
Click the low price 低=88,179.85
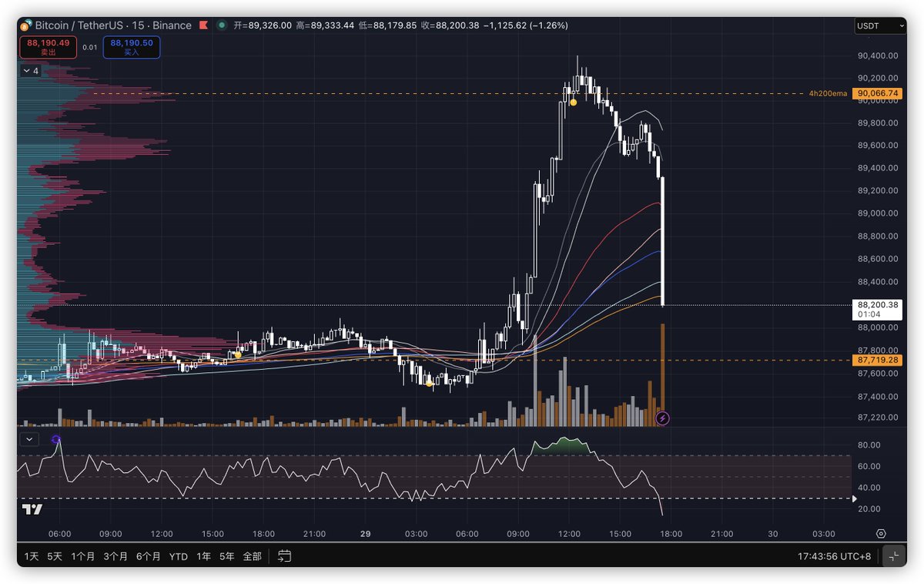pos(388,25)
